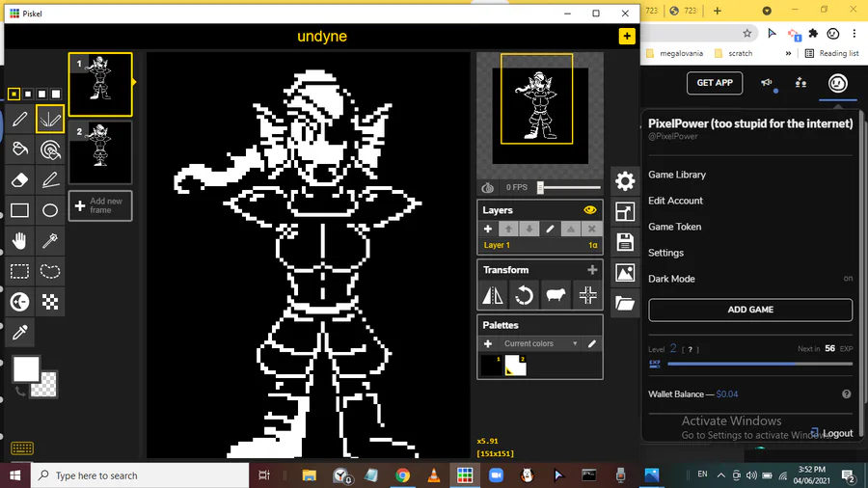Click the Align to center transform icon
868x488 pixels.
tap(587, 295)
